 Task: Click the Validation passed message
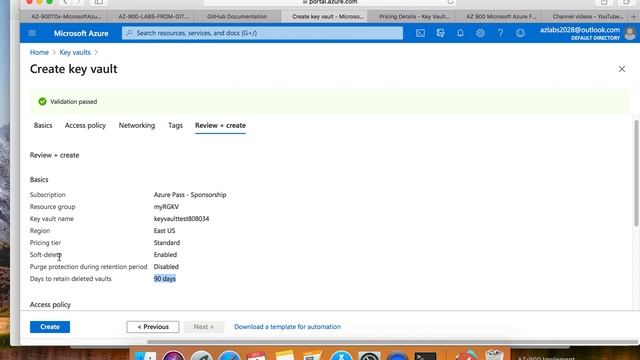[74, 102]
